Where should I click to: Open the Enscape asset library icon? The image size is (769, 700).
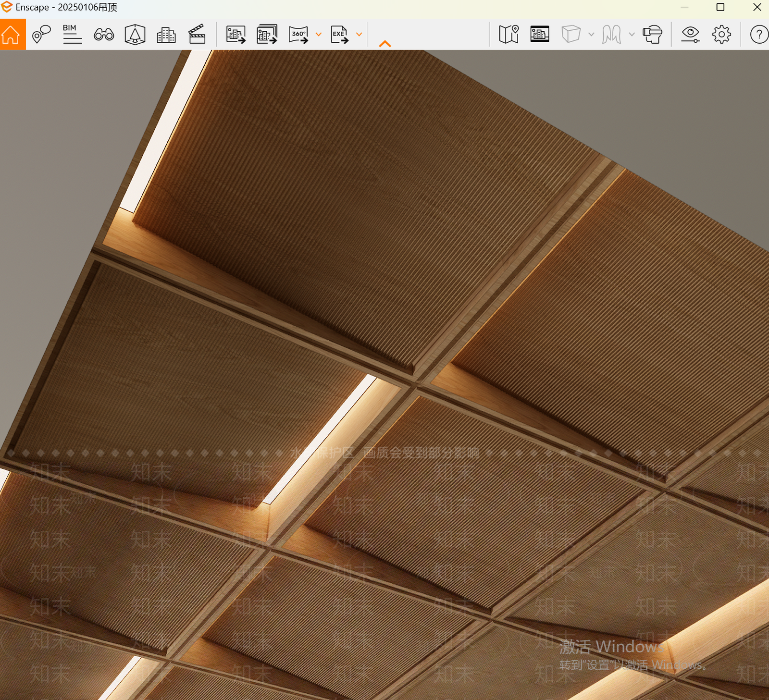135,34
